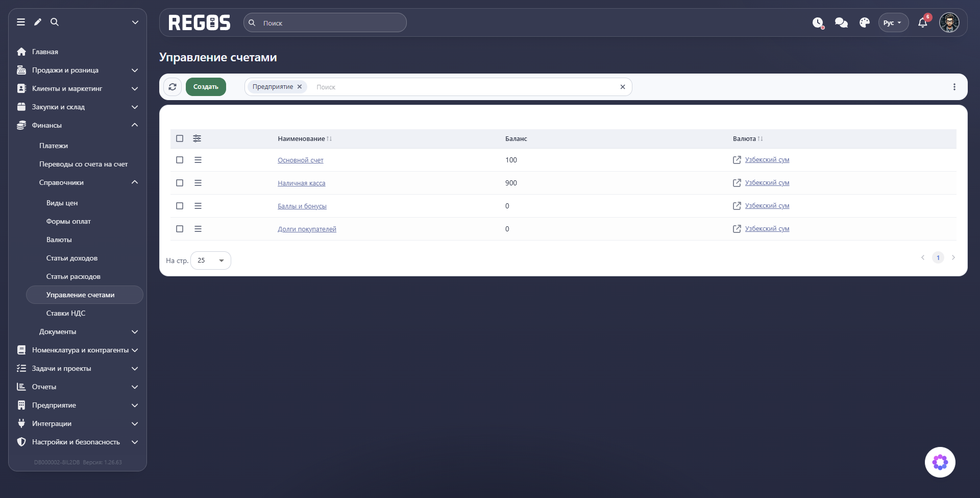This screenshot has width=980, height=498.
Task: Click the refresh icon beside Создать
Action: click(173, 87)
